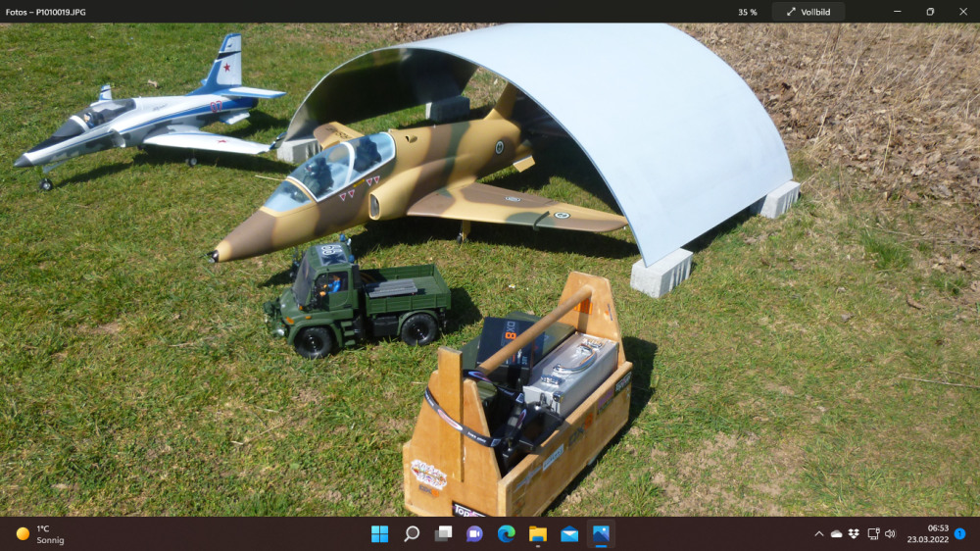The height and width of the screenshot is (551, 980).
Task: Click the Photos app taskbar icon
Action: pyautogui.click(x=601, y=533)
